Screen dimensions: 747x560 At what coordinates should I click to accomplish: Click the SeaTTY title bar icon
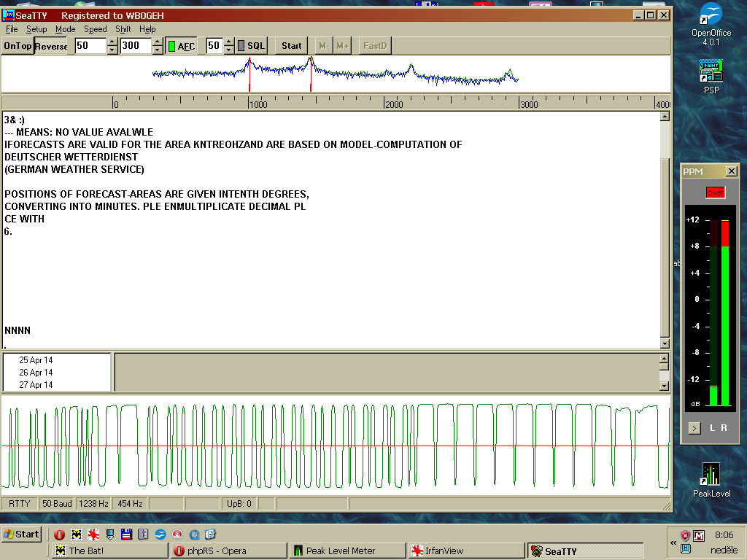tap(8, 15)
